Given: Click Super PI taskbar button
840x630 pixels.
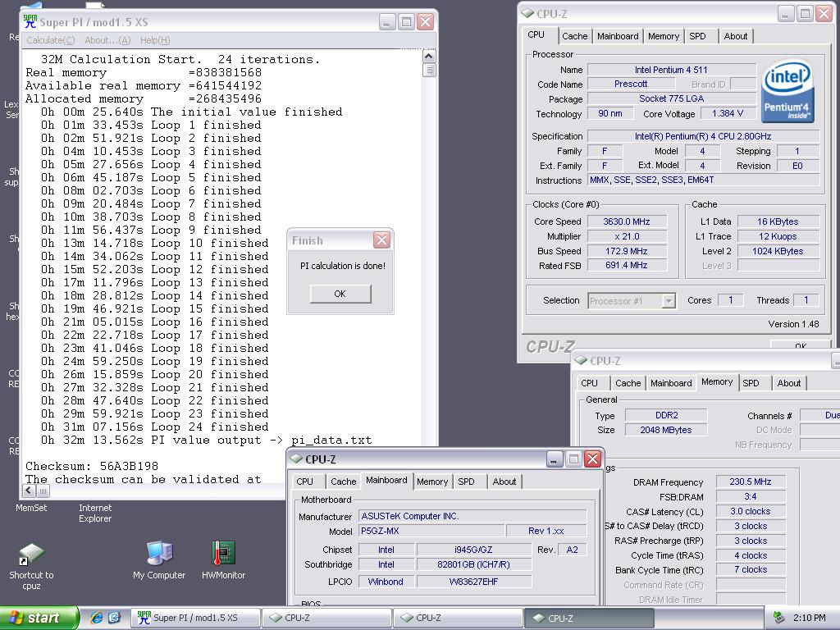Looking at the screenshot, I should tap(195, 618).
